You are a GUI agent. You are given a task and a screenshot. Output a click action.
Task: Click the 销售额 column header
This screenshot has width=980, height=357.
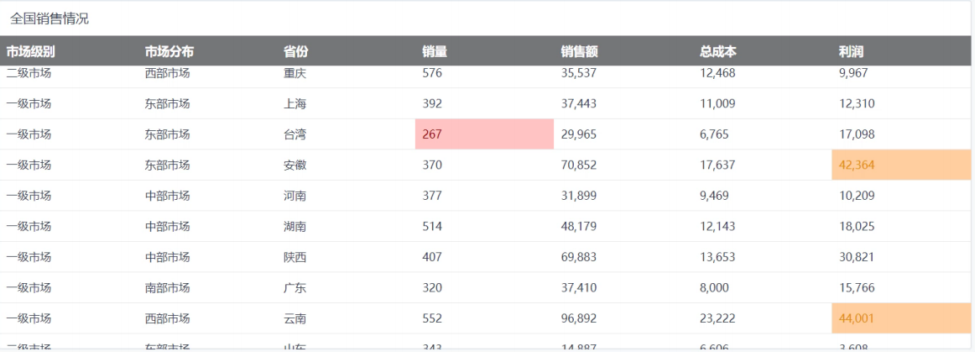pyautogui.click(x=580, y=52)
